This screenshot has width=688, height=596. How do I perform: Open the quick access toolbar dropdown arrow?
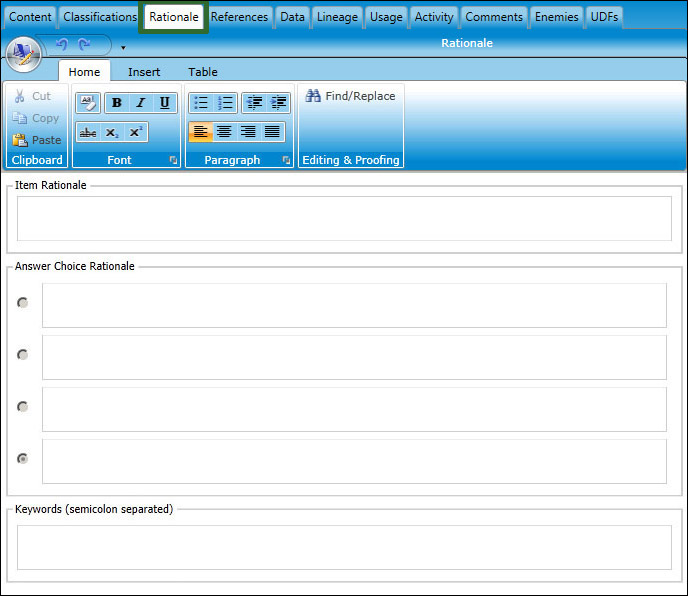pyautogui.click(x=123, y=47)
